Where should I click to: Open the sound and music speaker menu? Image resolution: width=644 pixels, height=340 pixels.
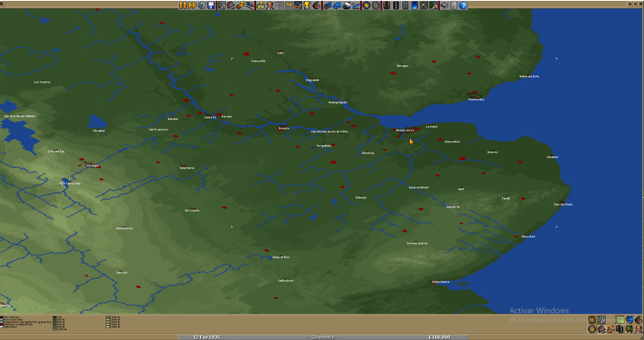444,5
